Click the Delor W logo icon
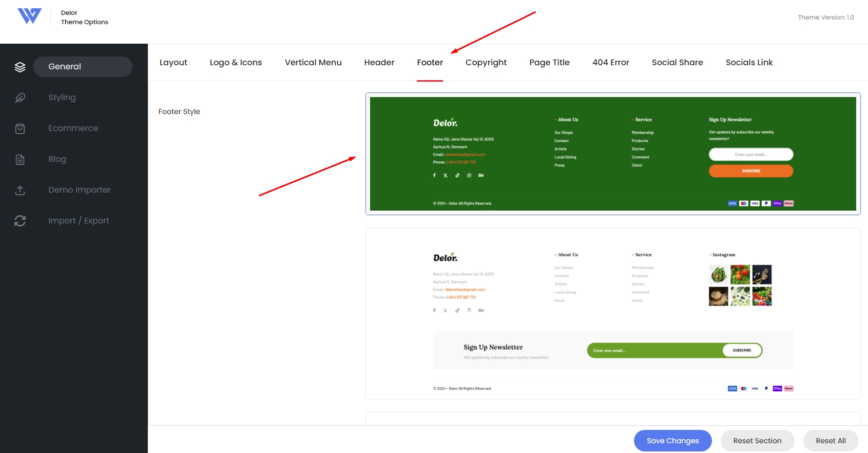Viewport: 868px width, 453px height. tap(29, 16)
